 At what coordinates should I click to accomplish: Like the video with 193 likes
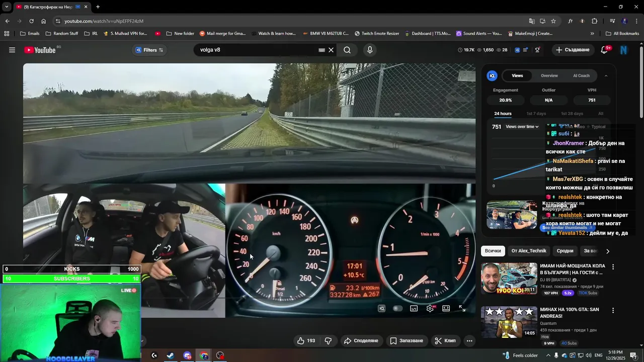pyautogui.click(x=306, y=340)
